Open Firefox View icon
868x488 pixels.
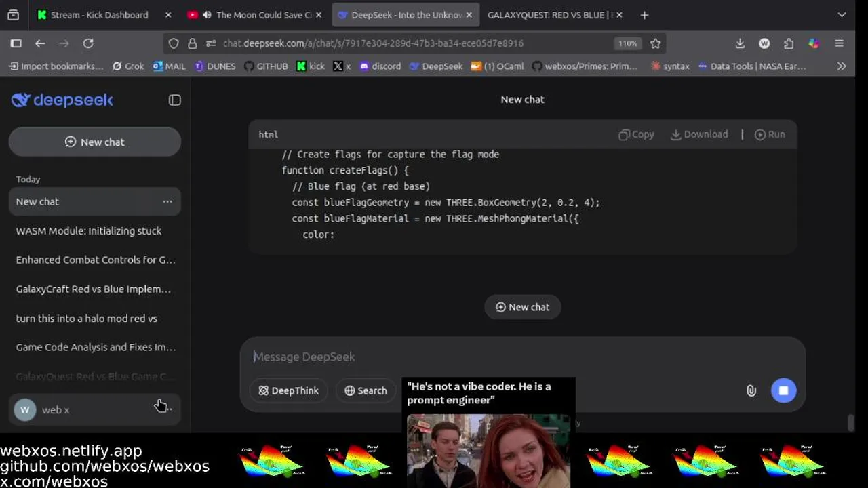13,14
